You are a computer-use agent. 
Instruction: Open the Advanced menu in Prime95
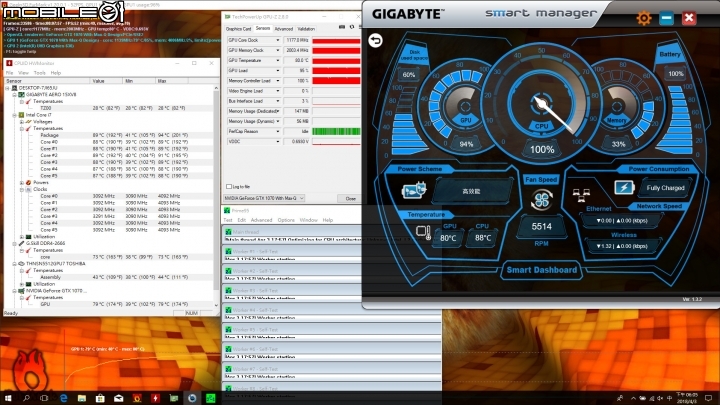point(261,220)
